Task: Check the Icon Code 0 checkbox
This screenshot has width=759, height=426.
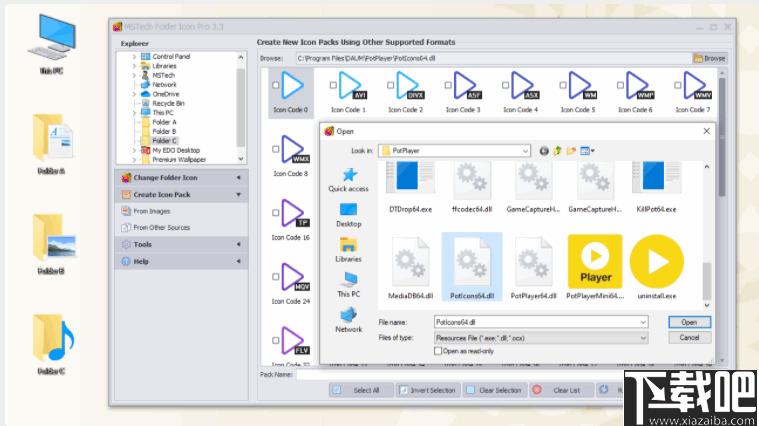Action: tap(276, 85)
